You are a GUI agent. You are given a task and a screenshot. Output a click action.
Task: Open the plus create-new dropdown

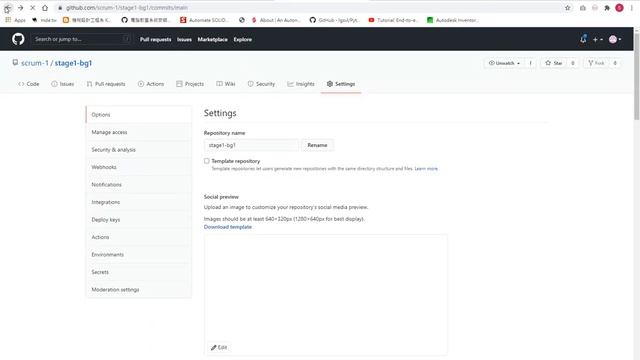coord(598,40)
